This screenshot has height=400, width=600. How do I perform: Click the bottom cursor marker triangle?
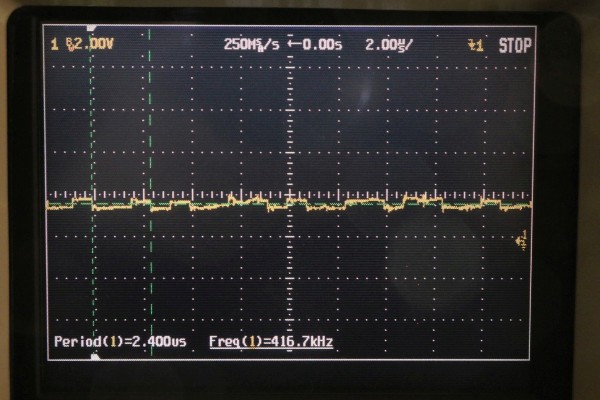pos(94,355)
